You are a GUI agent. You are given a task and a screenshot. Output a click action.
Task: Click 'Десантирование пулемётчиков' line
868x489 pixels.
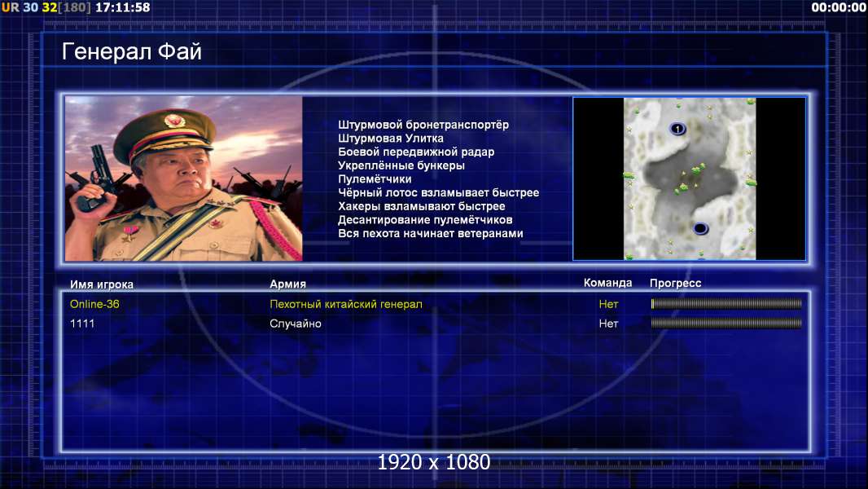pyautogui.click(x=425, y=220)
